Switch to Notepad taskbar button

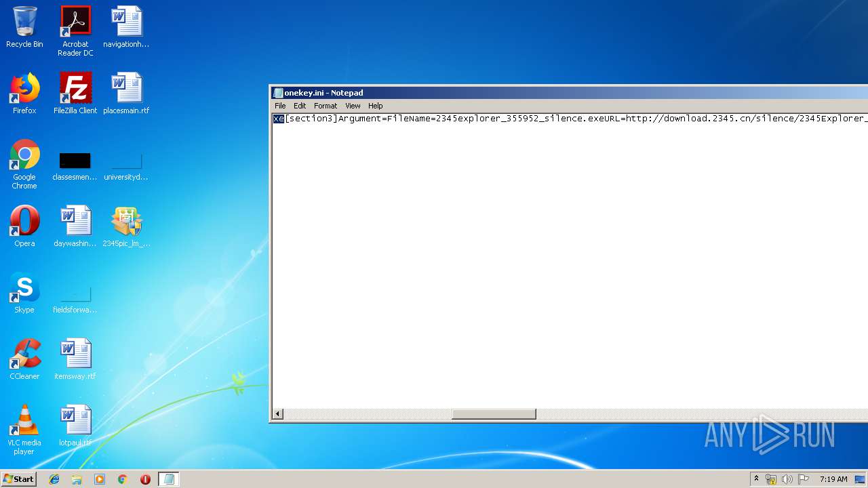[x=169, y=479]
